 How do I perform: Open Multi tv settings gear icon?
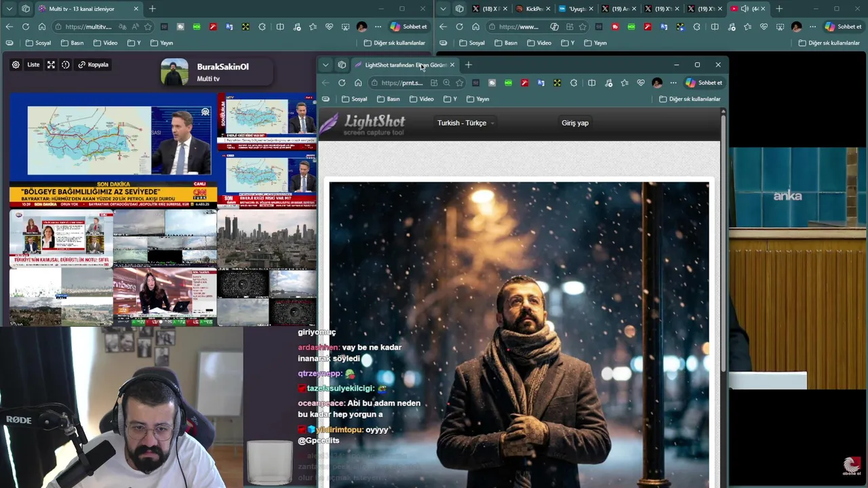(16, 65)
